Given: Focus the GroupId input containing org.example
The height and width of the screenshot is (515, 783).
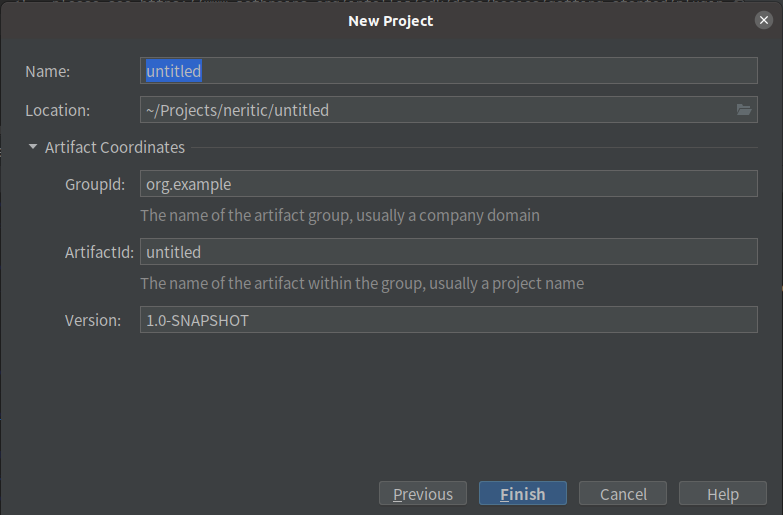Looking at the screenshot, I should [448, 184].
